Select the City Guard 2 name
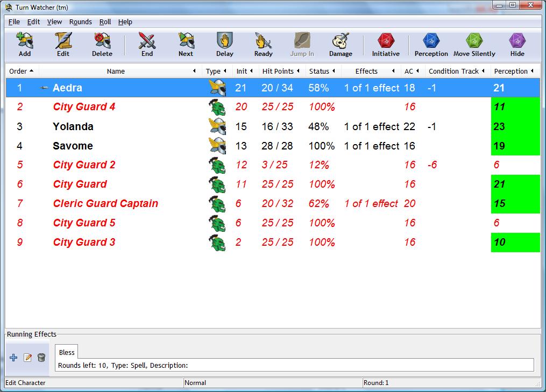This screenshot has width=546, height=392. click(84, 165)
